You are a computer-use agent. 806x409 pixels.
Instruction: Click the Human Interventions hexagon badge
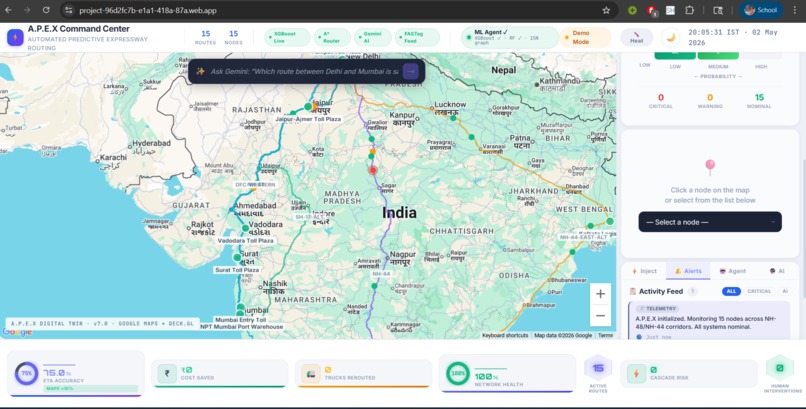click(780, 368)
